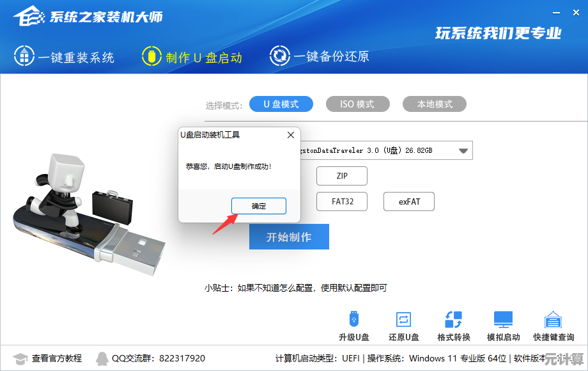
Task: Open the 还原U盘 restore USB tool
Action: (403, 319)
